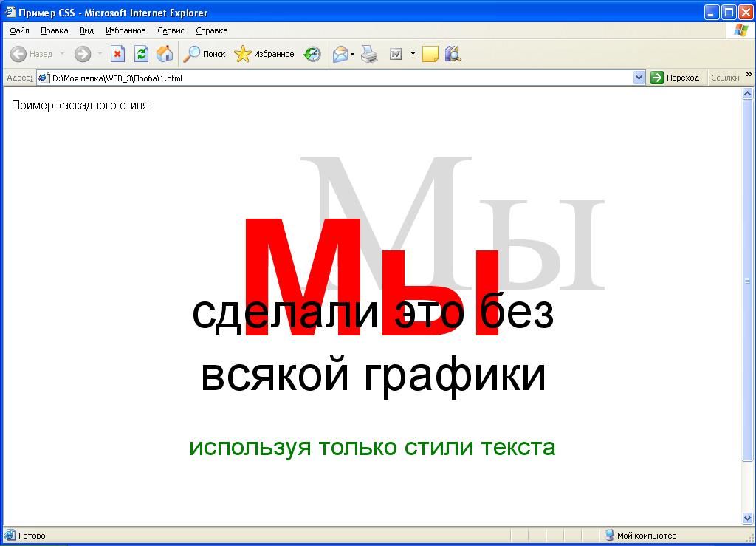The height and width of the screenshot is (546, 756).
Task: Click the scrollbar up arrow
Action: [x=747, y=94]
